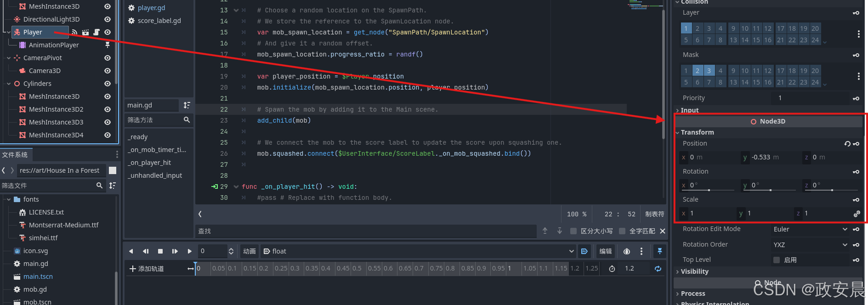Click the animation length stopwatch icon
Viewport: 868px width, 305px height.
[x=612, y=269]
